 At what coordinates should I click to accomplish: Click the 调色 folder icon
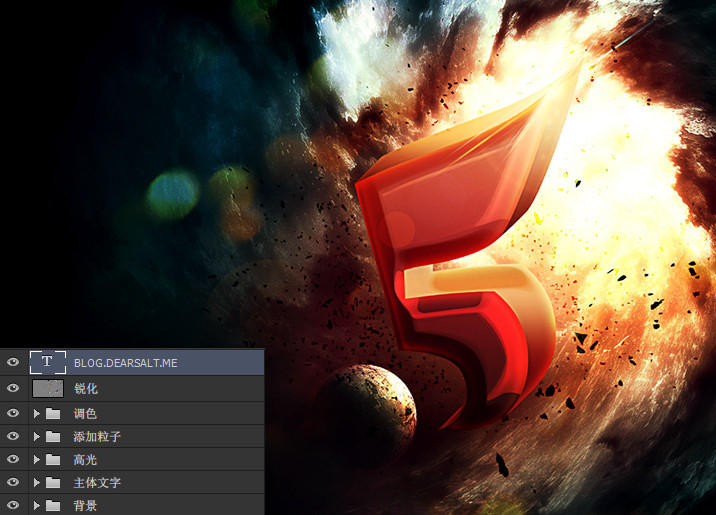point(53,414)
